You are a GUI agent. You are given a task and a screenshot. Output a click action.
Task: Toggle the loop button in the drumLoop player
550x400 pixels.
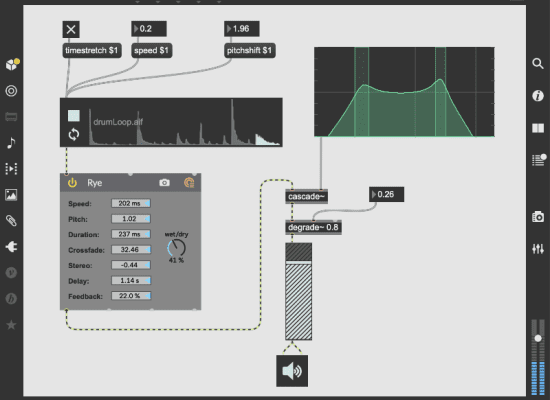[x=74, y=134]
